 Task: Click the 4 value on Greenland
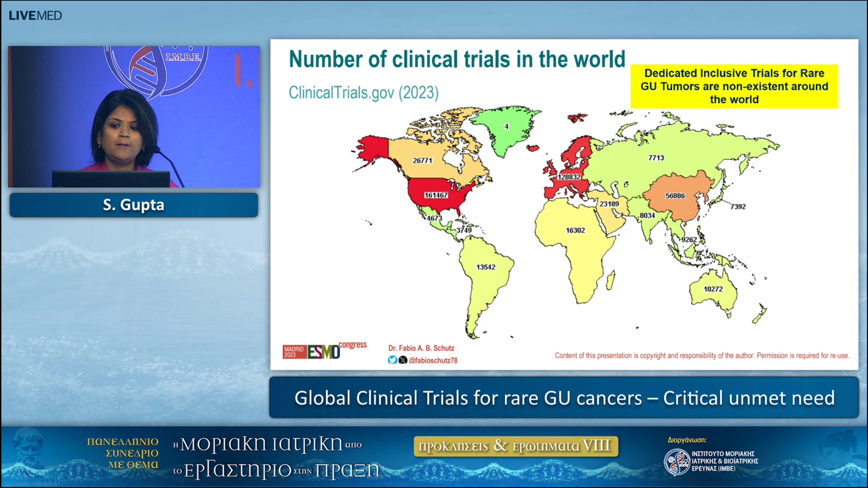[x=506, y=126]
